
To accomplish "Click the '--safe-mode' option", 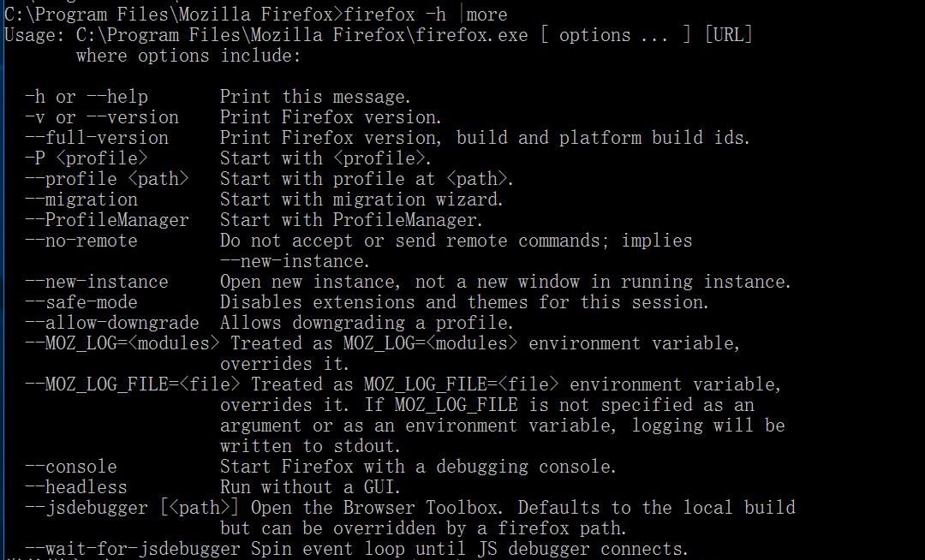I will tap(81, 302).
